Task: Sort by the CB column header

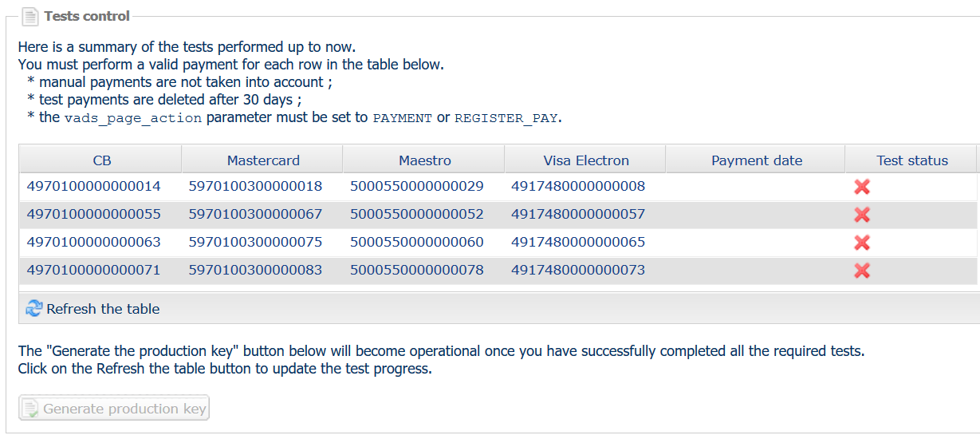Action: tap(102, 160)
